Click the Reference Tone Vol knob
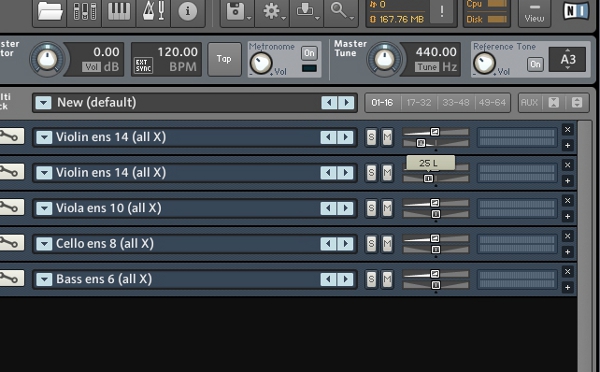The width and height of the screenshot is (600, 372). 484,64
